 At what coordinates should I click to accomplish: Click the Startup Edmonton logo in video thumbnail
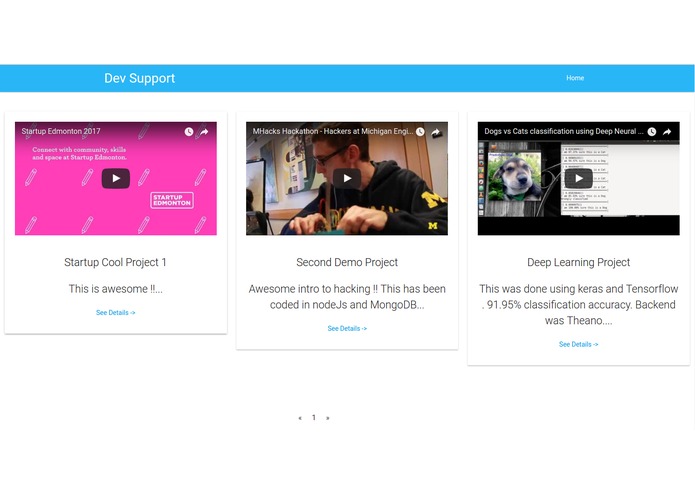coord(172,200)
